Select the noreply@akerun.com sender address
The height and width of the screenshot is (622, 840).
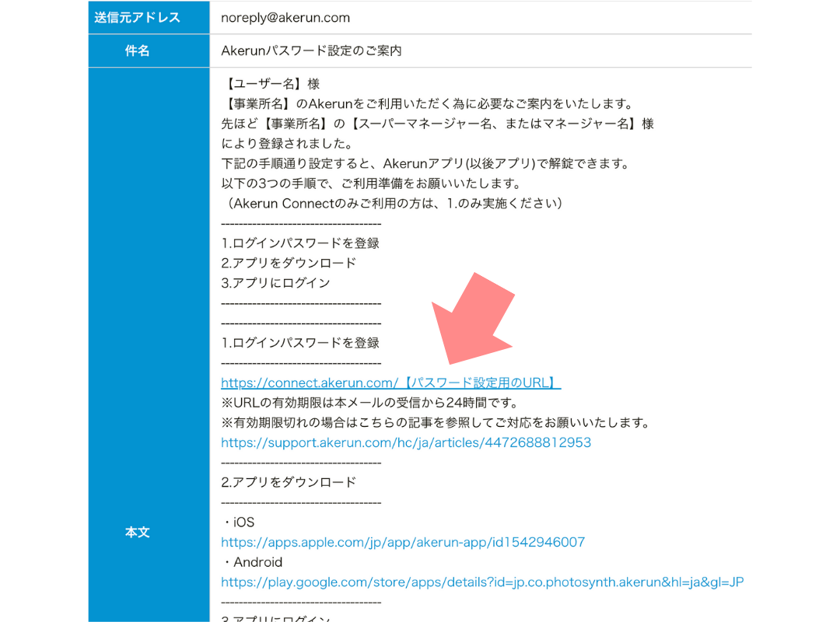click(x=285, y=17)
